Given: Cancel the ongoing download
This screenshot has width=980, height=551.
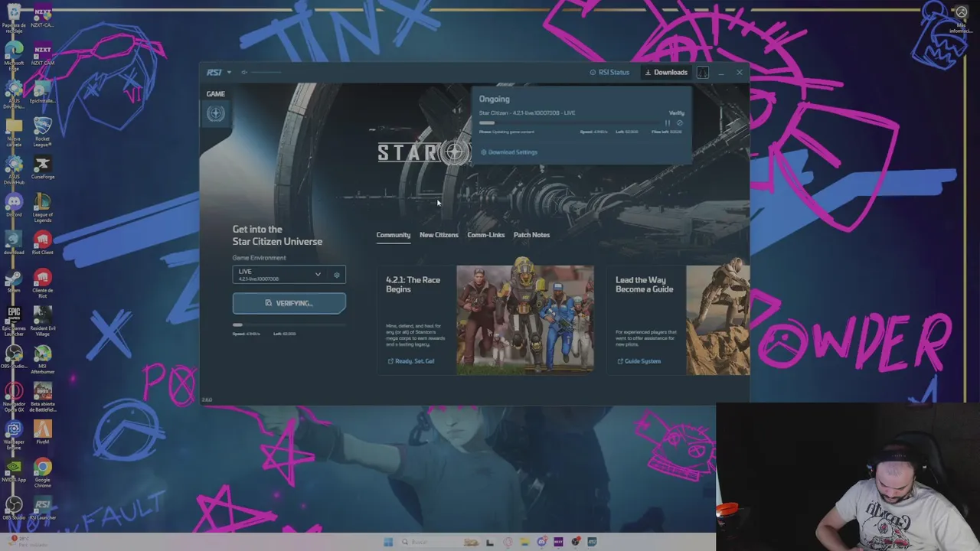Looking at the screenshot, I should coord(679,123).
